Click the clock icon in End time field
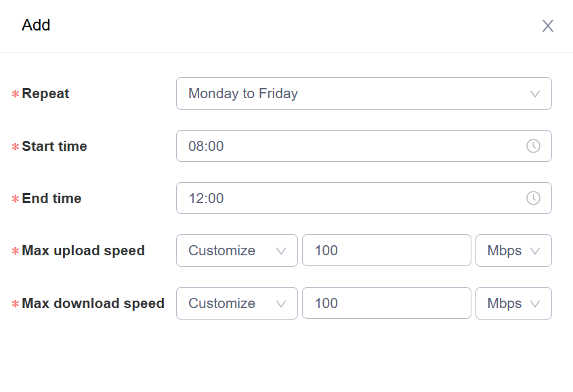 (x=533, y=198)
